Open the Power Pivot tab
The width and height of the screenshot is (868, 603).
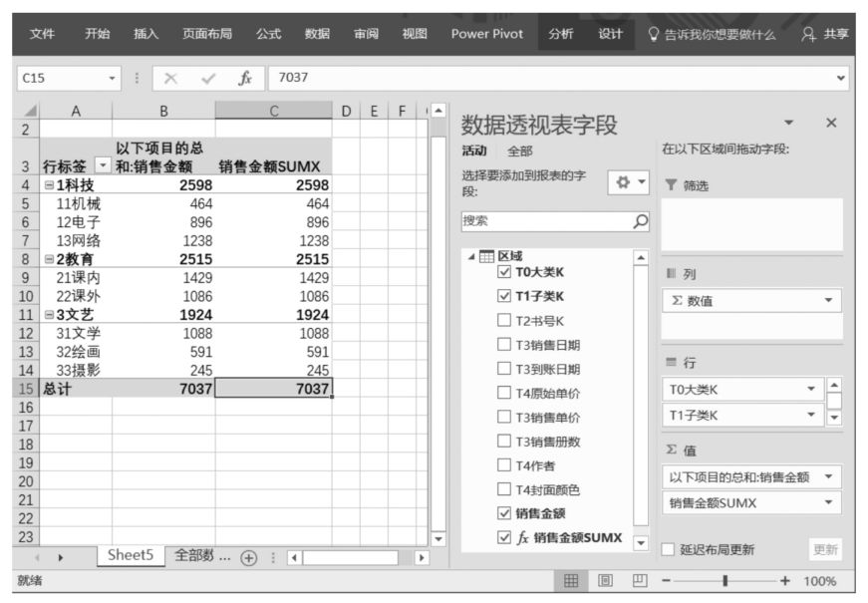(x=487, y=34)
